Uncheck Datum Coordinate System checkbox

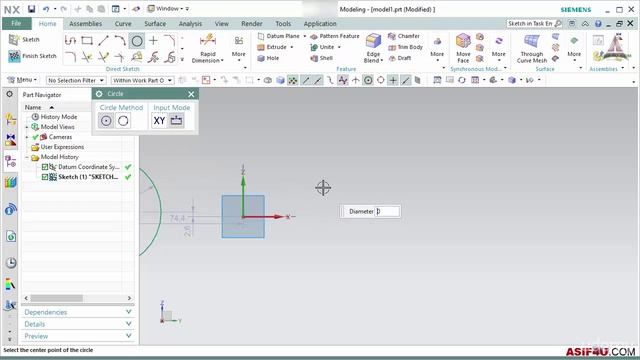(x=45, y=167)
